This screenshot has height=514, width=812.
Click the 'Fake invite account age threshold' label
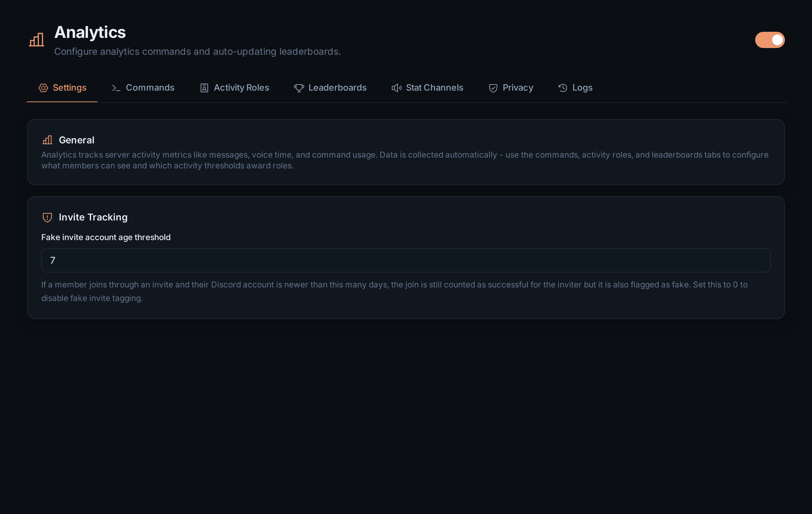coord(106,237)
